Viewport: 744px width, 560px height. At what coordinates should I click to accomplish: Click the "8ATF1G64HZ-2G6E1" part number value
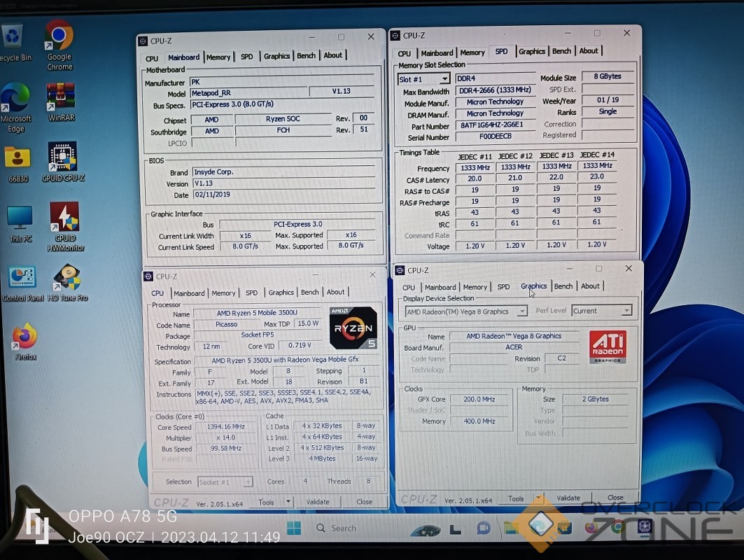pos(495,125)
